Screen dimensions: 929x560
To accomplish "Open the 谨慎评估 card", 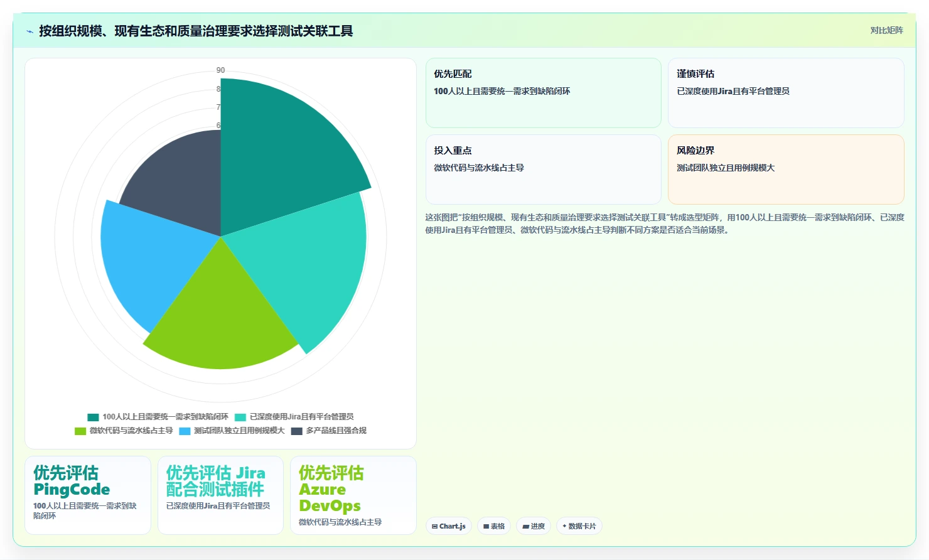I will [786, 93].
